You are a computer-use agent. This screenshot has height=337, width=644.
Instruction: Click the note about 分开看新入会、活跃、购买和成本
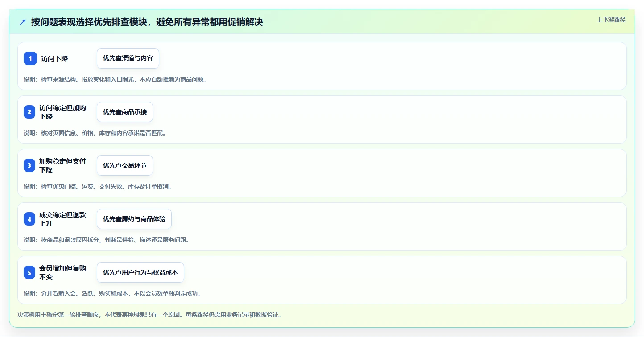[113, 293]
